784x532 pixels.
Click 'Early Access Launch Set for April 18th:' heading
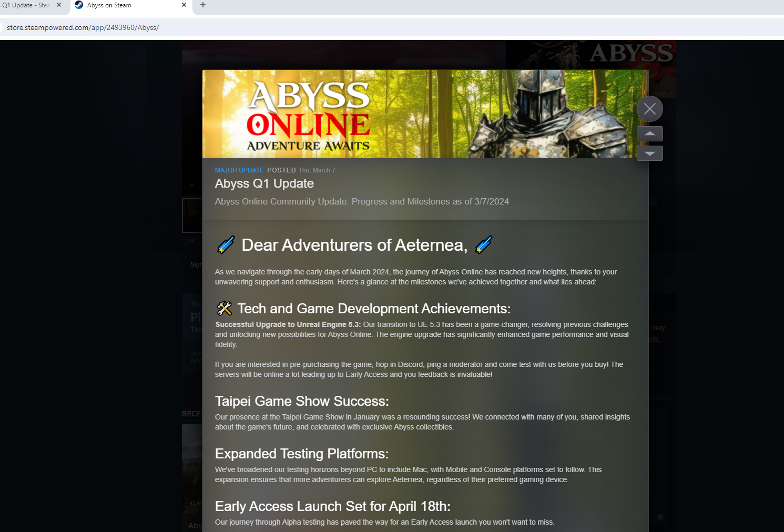pyautogui.click(x=333, y=506)
